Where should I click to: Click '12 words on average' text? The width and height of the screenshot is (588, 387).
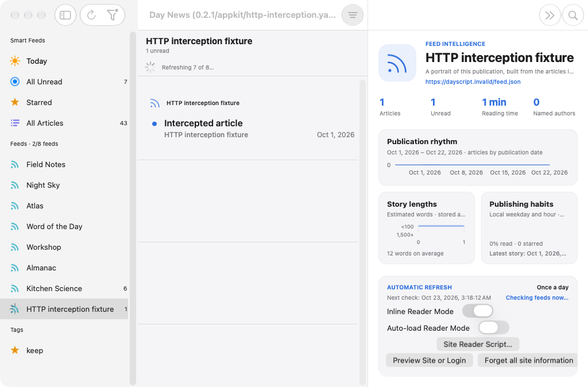coord(415,253)
